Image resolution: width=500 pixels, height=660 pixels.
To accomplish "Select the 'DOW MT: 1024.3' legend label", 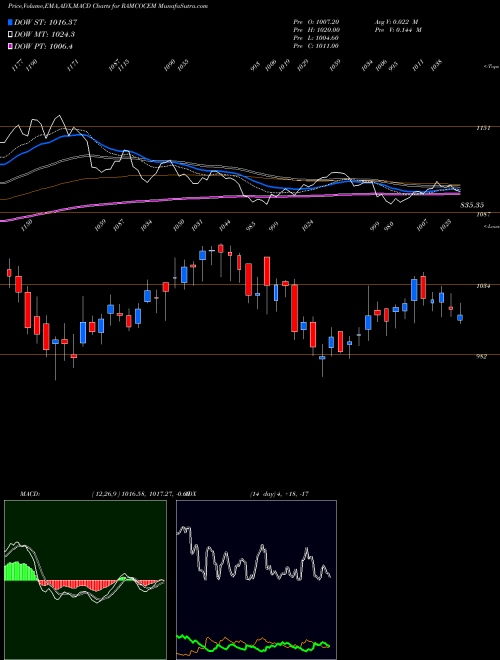I will pyautogui.click(x=44, y=35).
